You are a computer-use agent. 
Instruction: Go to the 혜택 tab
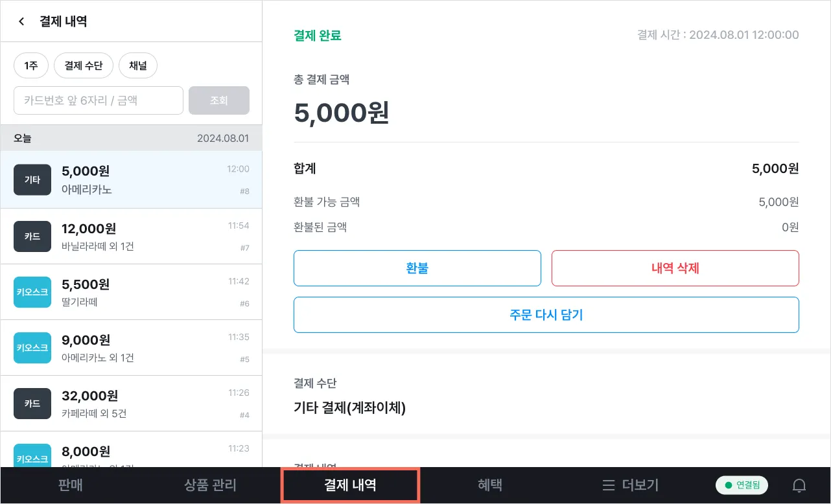(490, 485)
